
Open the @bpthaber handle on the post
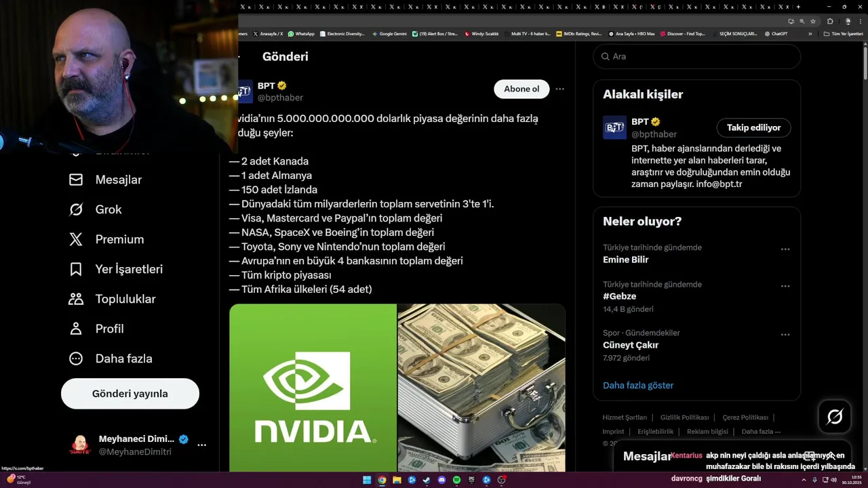click(x=280, y=98)
